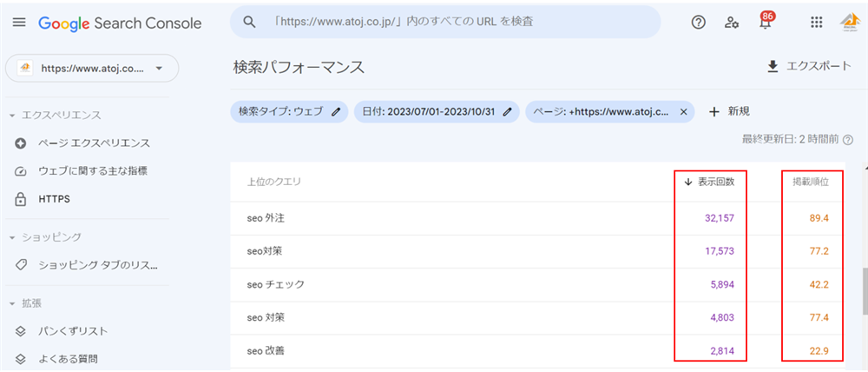The width and height of the screenshot is (868, 372).
Task: Open the help question mark icon
Action: (699, 23)
